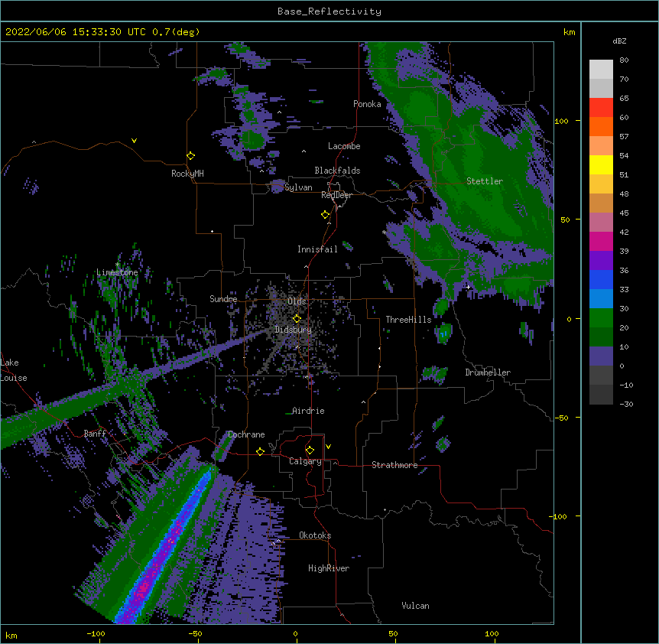
Task: Click the 80 value on dBZ legend
Action: [x=624, y=60]
